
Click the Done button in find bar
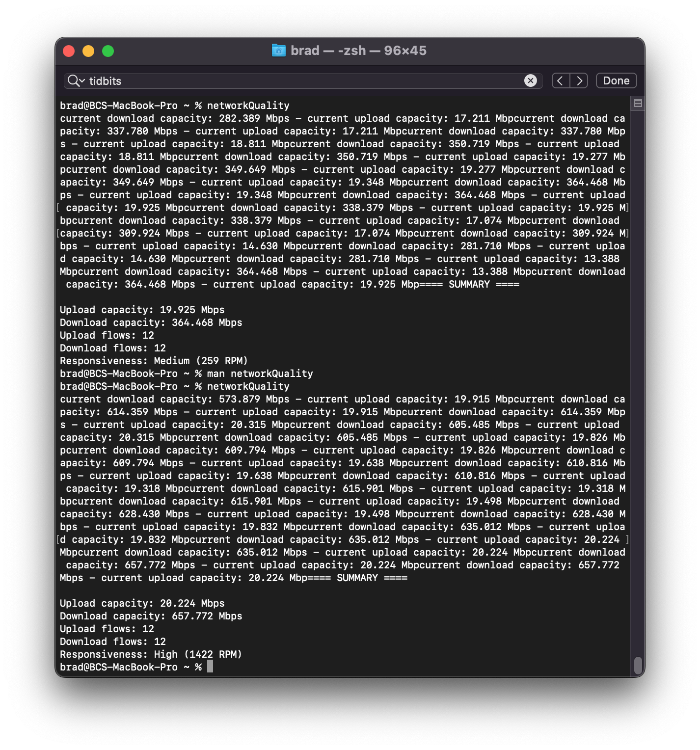[x=616, y=80]
